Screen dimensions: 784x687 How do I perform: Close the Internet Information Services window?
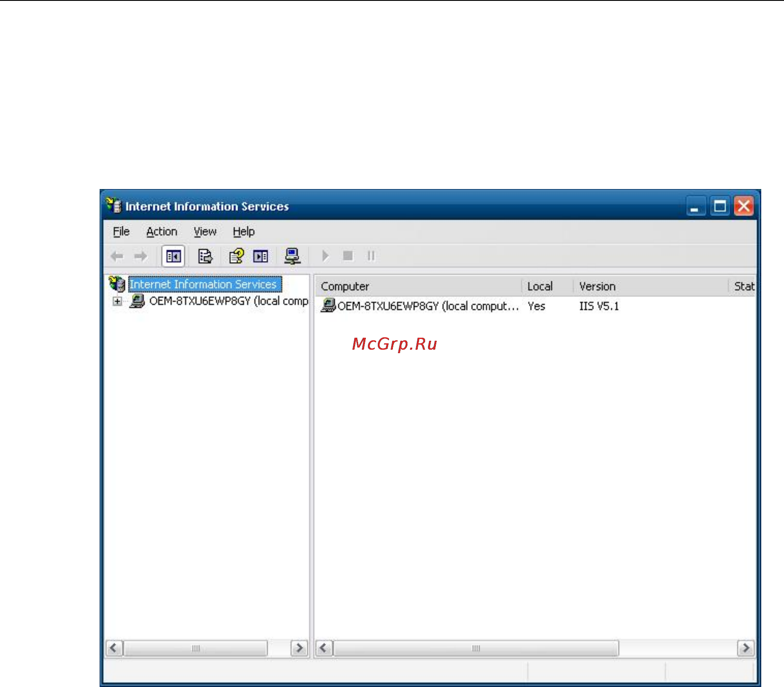[x=744, y=206]
